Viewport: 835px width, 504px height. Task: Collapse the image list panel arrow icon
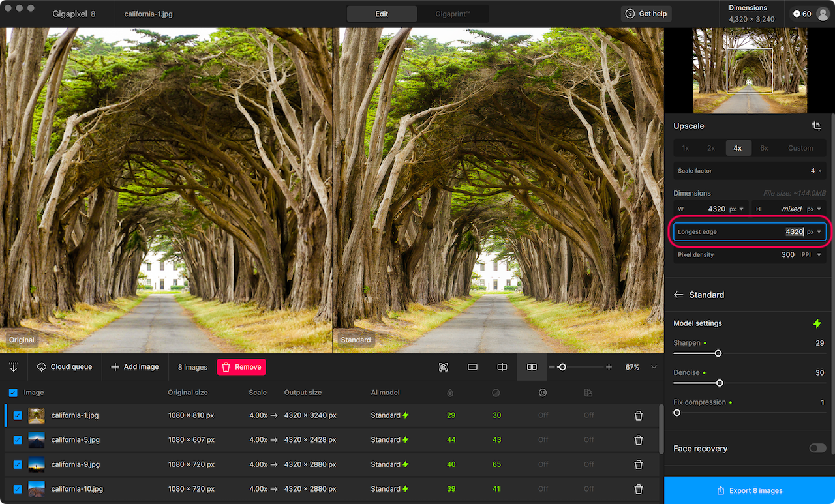click(13, 367)
